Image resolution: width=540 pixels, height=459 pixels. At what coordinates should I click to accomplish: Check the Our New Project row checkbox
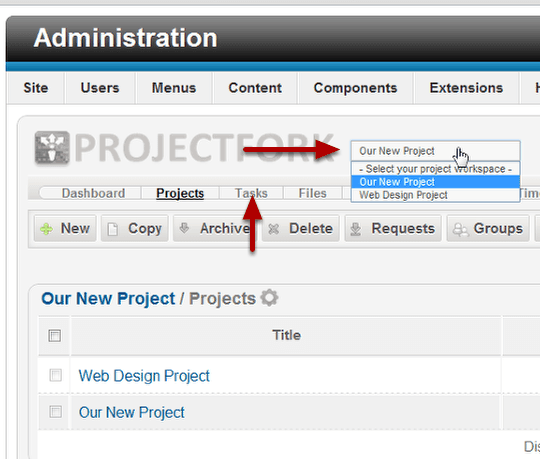pyautogui.click(x=55, y=411)
